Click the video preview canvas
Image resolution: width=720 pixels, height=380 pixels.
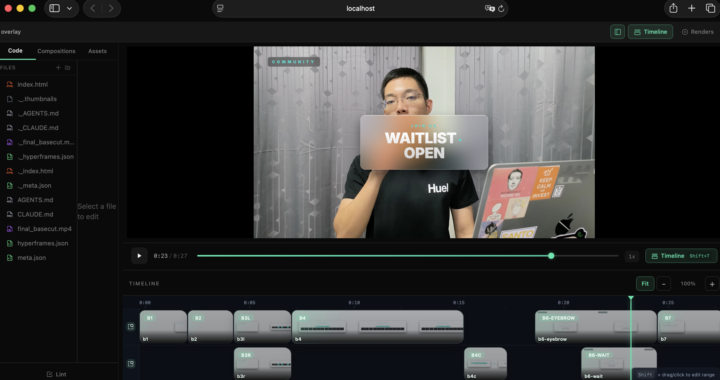424,142
